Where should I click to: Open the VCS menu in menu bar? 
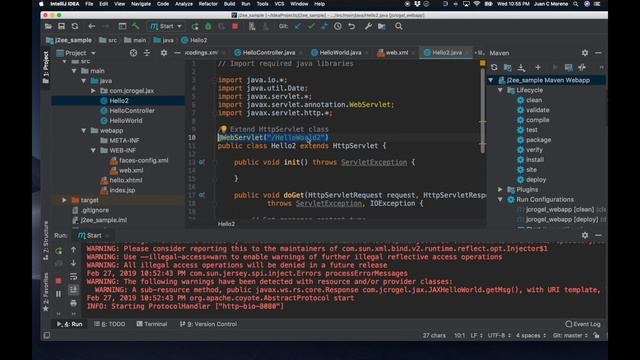point(279,4)
